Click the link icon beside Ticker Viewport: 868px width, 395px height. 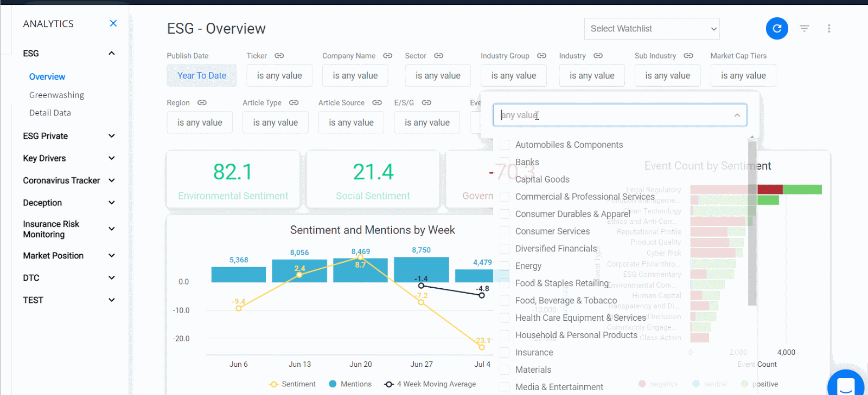pyautogui.click(x=279, y=56)
